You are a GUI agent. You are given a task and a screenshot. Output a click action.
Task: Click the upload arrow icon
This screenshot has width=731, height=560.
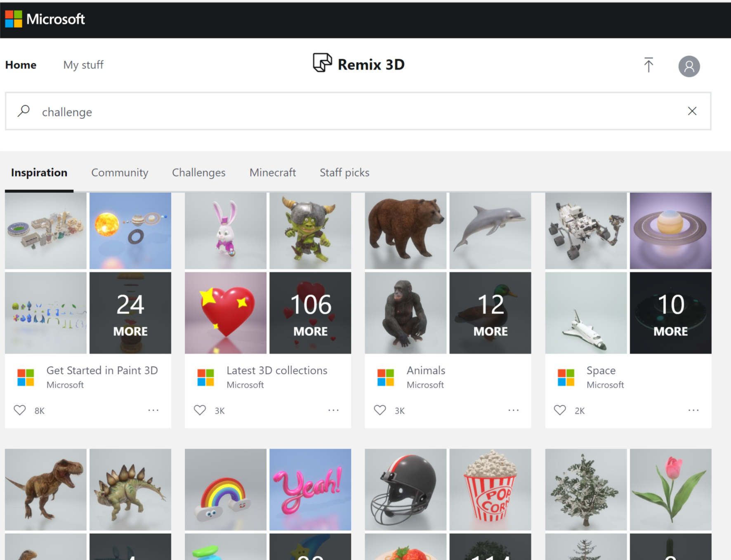coord(648,65)
